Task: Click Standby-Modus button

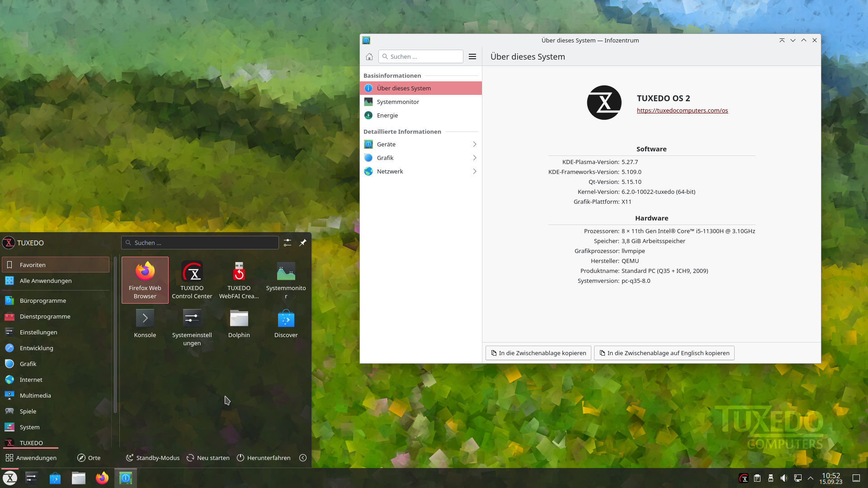Action: 152,458
